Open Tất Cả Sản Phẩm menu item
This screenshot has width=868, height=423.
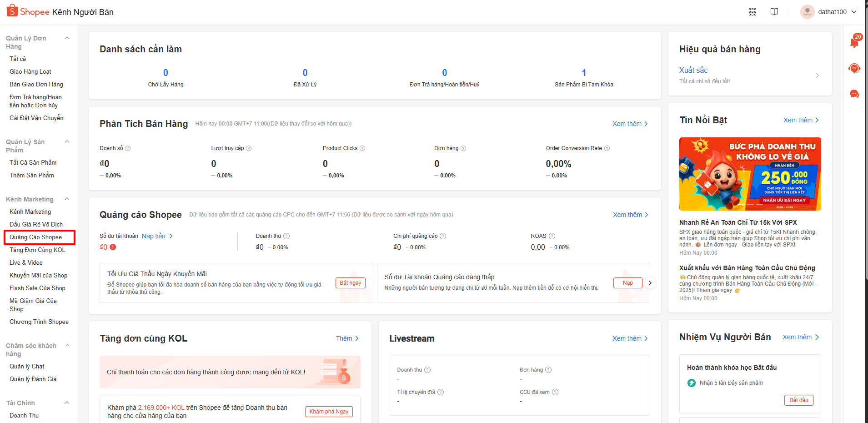coord(33,162)
